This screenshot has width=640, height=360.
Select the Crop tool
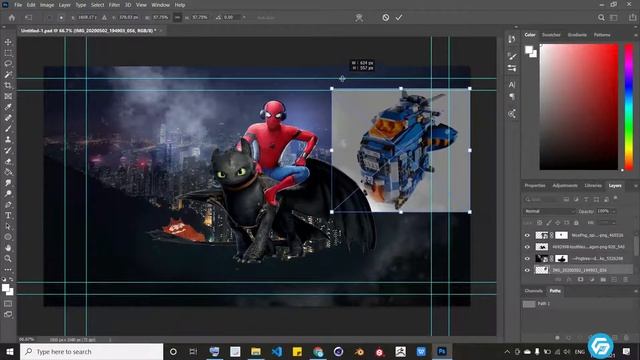[8, 85]
